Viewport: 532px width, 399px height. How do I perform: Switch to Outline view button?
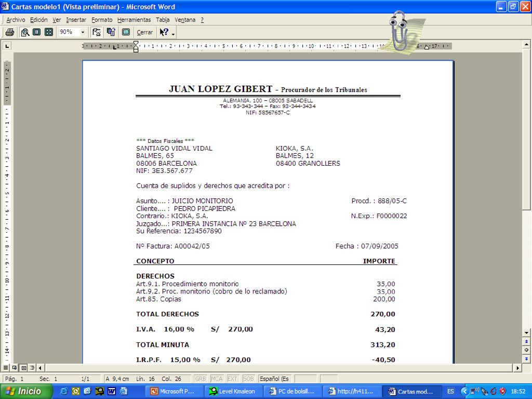pos(32,368)
